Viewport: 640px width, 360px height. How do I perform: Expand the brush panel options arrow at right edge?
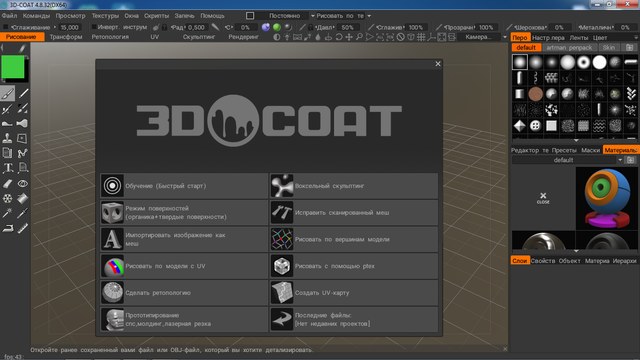click(x=636, y=37)
